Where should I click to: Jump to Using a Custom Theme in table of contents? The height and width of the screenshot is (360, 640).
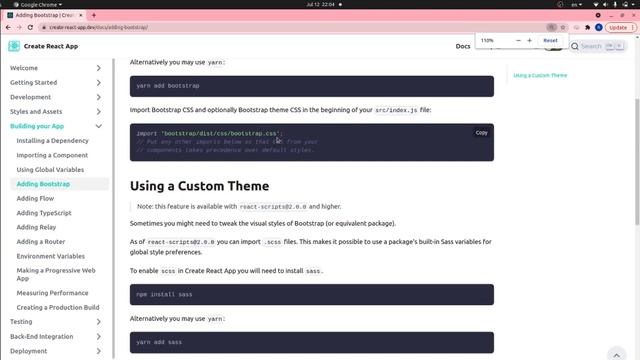pyautogui.click(x=540, y=76)
